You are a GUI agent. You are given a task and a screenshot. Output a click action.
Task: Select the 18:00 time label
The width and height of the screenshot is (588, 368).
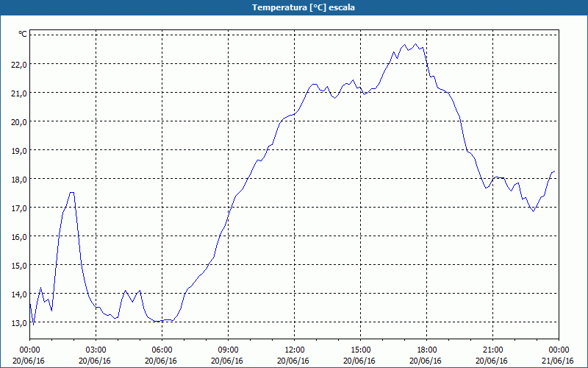tap(426, 350)
